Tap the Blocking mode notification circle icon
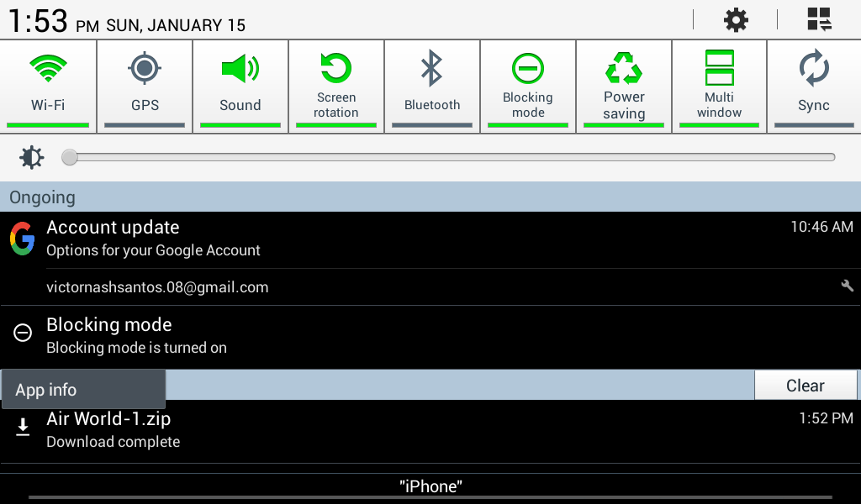 coord(23,333)
